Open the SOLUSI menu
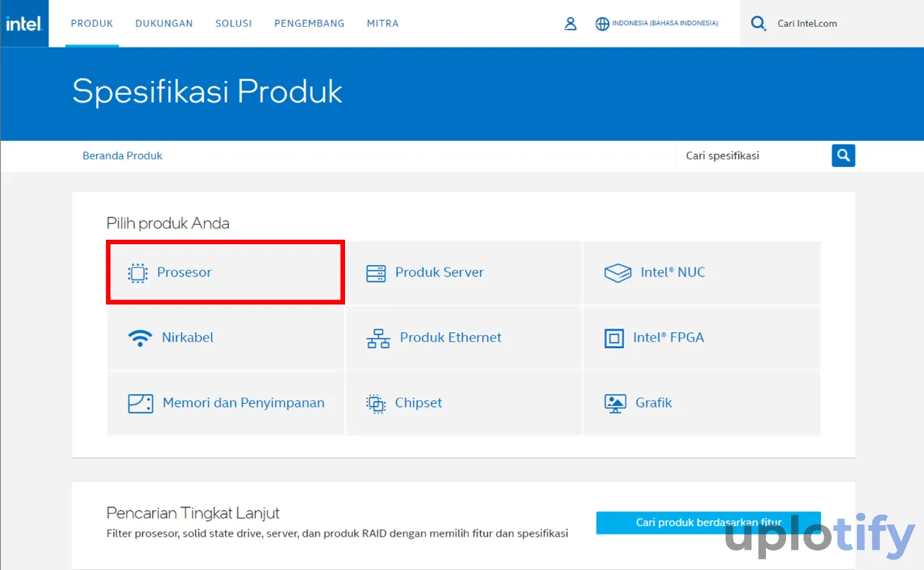 click(233, 23)
